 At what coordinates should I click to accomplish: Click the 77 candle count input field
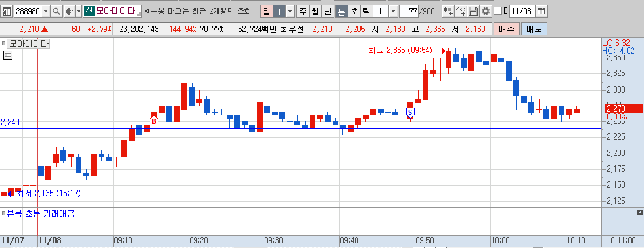pyautogui.click(x=409, y=11)
